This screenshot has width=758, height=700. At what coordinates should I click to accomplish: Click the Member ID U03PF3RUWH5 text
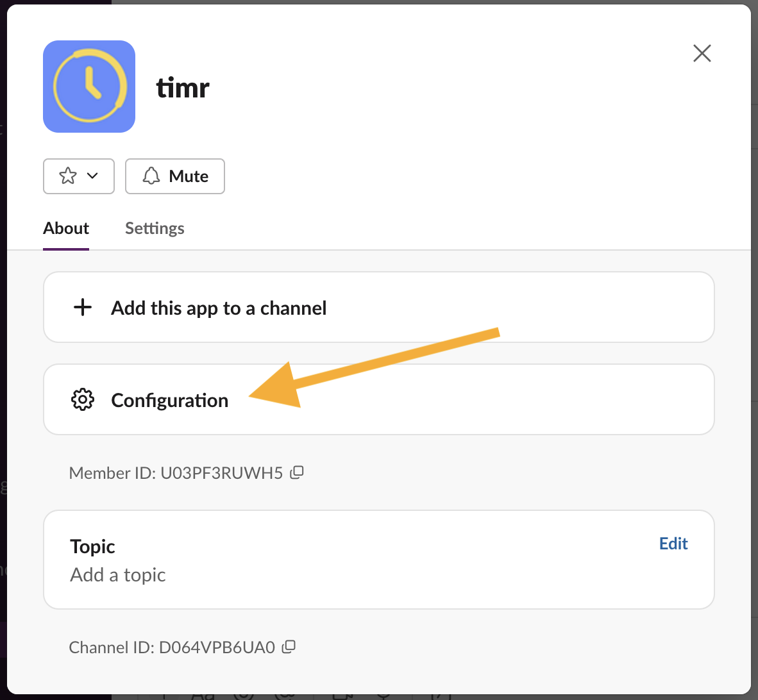[x=176, y=473]
